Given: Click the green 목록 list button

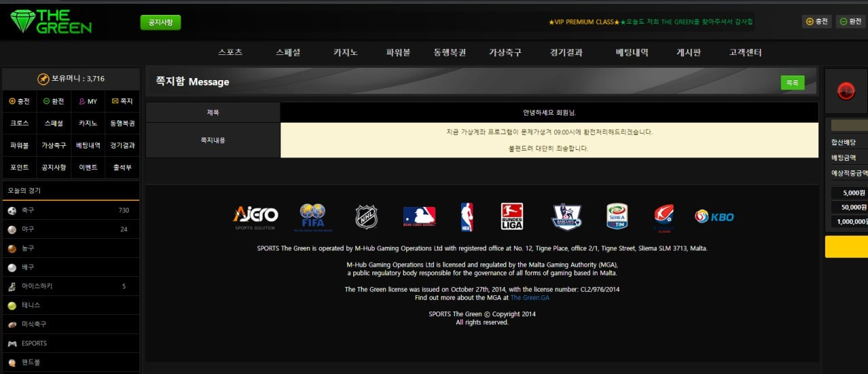Looking at the screenshot, I should click(x=792, y=82).
